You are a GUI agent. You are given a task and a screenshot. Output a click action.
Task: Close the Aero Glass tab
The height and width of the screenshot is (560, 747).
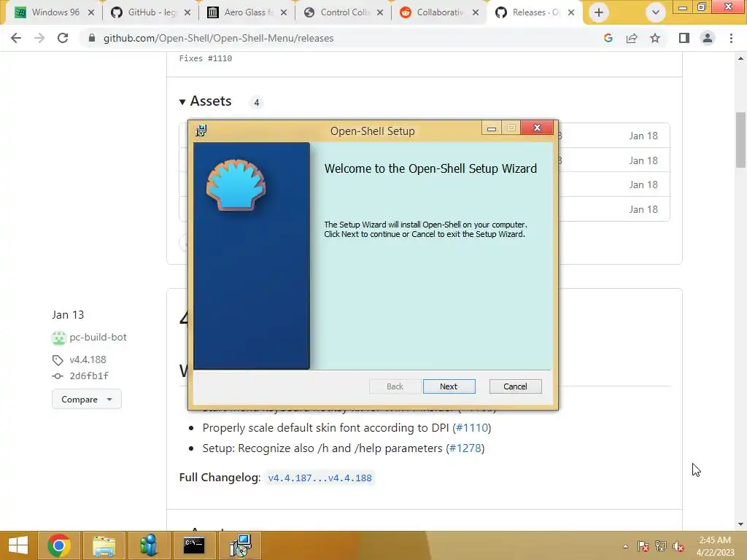(x=284, y=12)
